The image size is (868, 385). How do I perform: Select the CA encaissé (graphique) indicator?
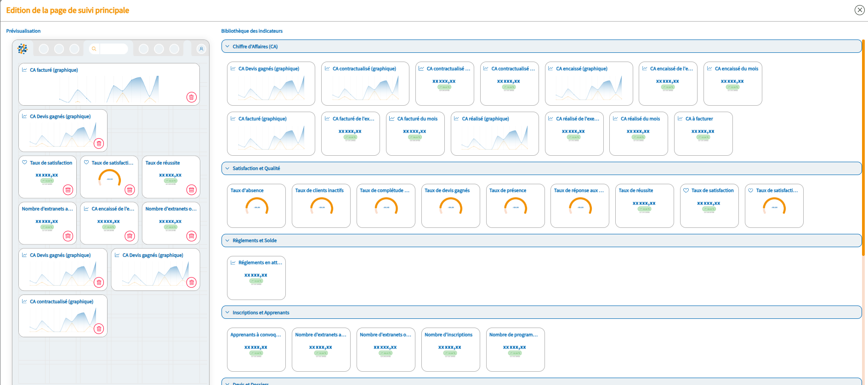(588, 84)
